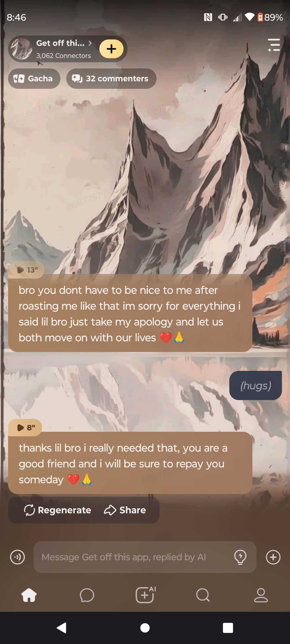Go to the Home tab
Image resolution: width=290 pixels, height=644 pixels.
(x=29, y=595)
